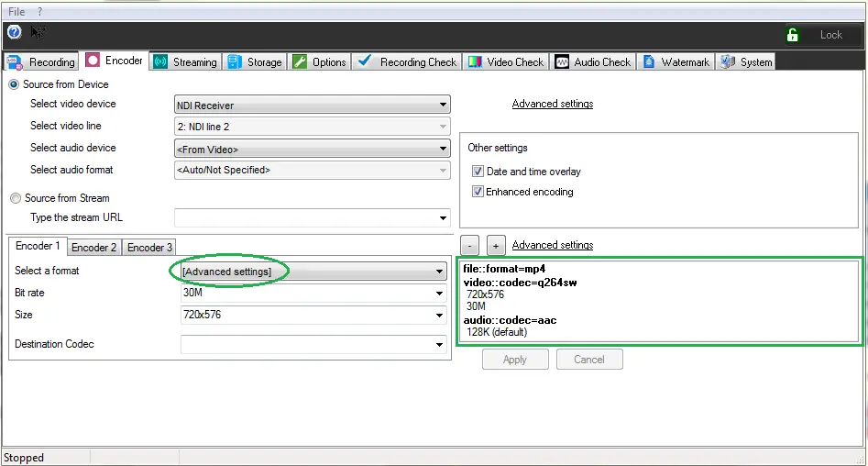Image resolution: width=868 pixels, height=466 pixels.
Task: Click the plus button to add setting
Action: (496, 245)
